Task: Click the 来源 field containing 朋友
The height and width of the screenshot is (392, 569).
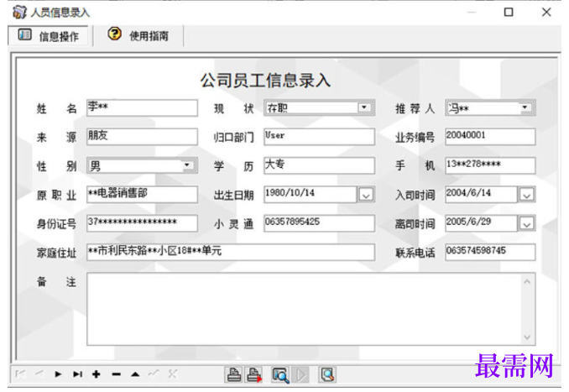Action: [143, 137]
